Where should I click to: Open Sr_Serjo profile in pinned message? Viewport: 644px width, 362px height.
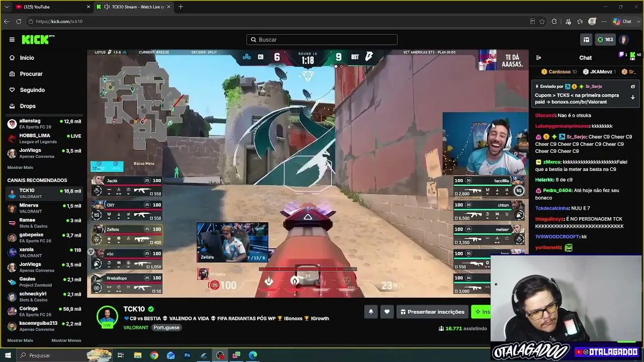pyautogui.click(x=594, y=86)
